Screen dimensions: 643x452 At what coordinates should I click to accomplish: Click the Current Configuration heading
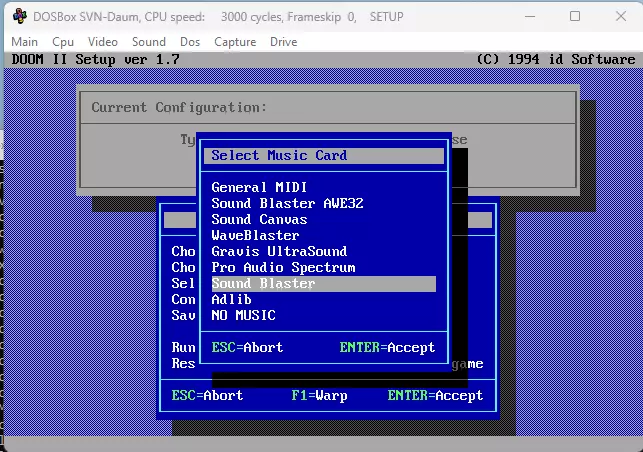(x=179, y=107)
